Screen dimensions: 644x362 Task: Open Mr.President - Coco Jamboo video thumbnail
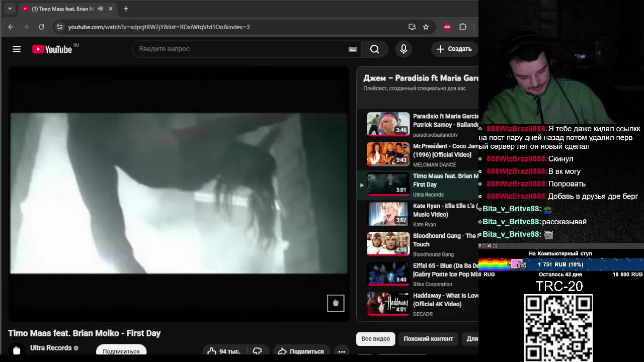(x=388, y=153)
